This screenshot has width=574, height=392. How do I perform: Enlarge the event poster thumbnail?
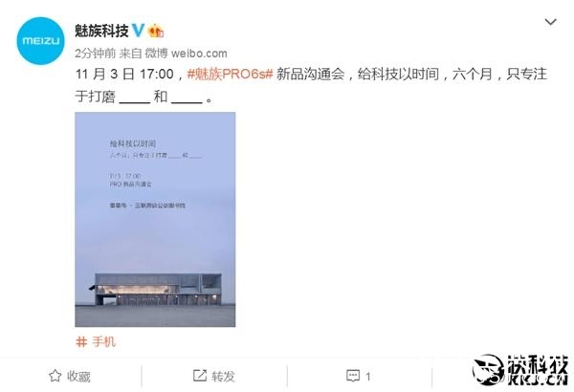[155, 220]
